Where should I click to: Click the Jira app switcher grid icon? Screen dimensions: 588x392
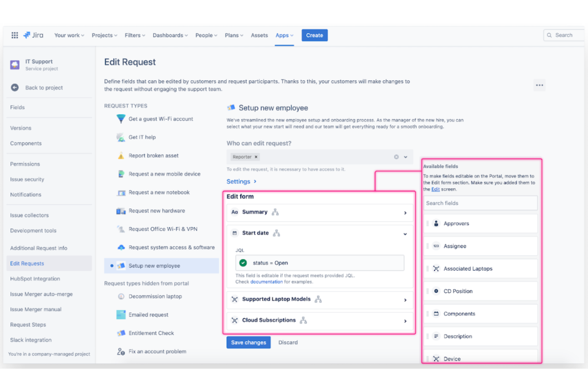[x=15, y=35]
